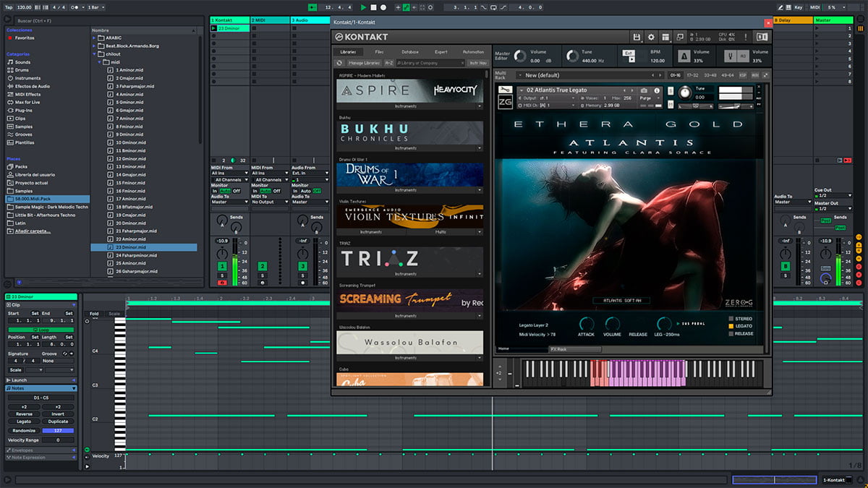The height and width of the screenshot is (488, 868).
Task: Click the Invert notes button
Action: click(x=58, y=414)
